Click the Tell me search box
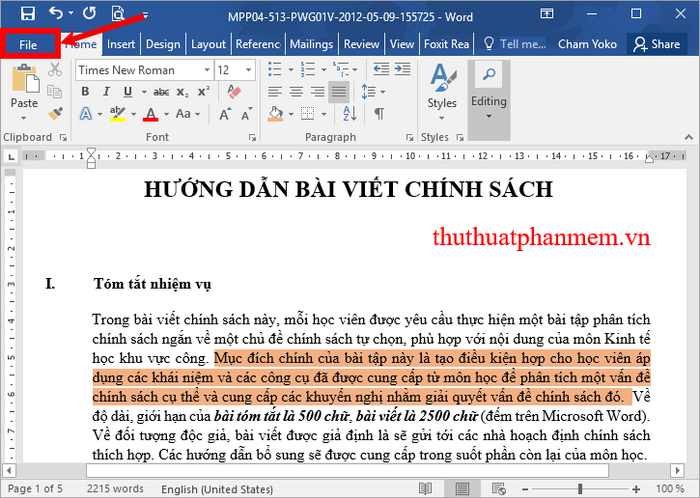Screen dimensions: 700x498 516,44
